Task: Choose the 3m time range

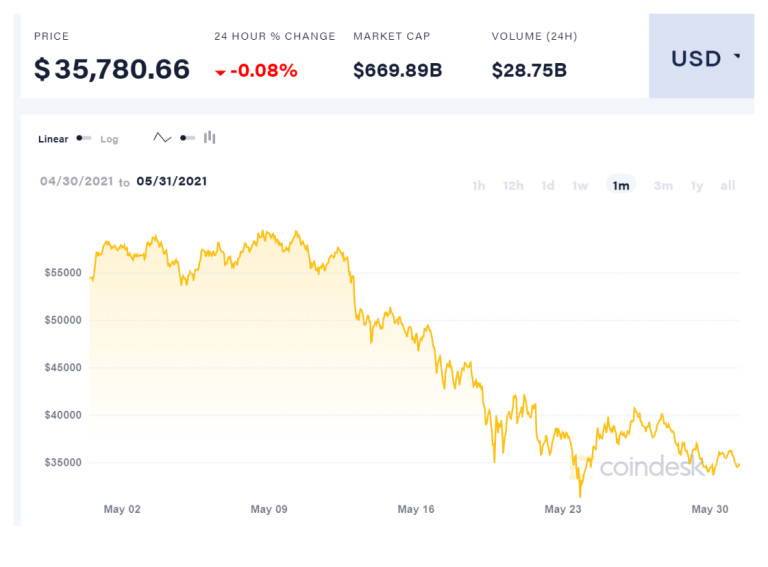Action: 663,185
